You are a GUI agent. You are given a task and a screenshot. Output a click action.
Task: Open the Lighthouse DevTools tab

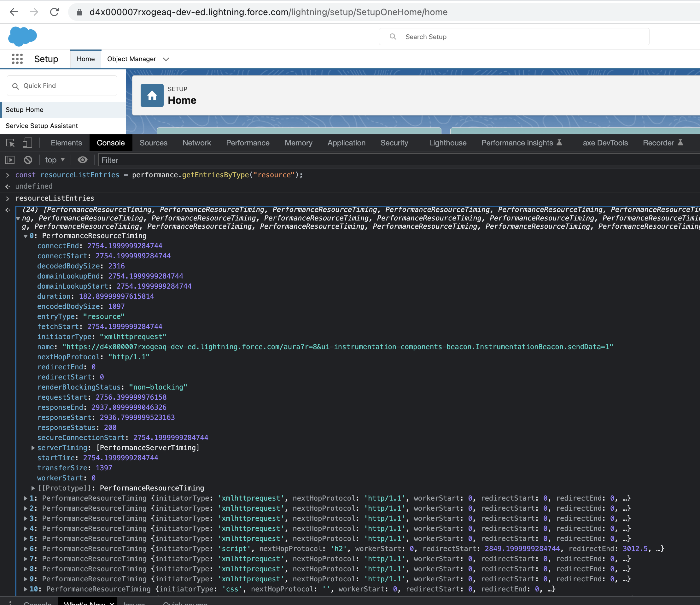(x=448, y=143)
